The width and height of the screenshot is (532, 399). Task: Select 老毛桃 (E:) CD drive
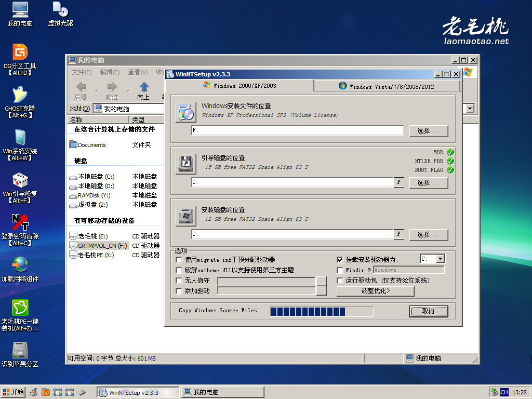(88, 236)
